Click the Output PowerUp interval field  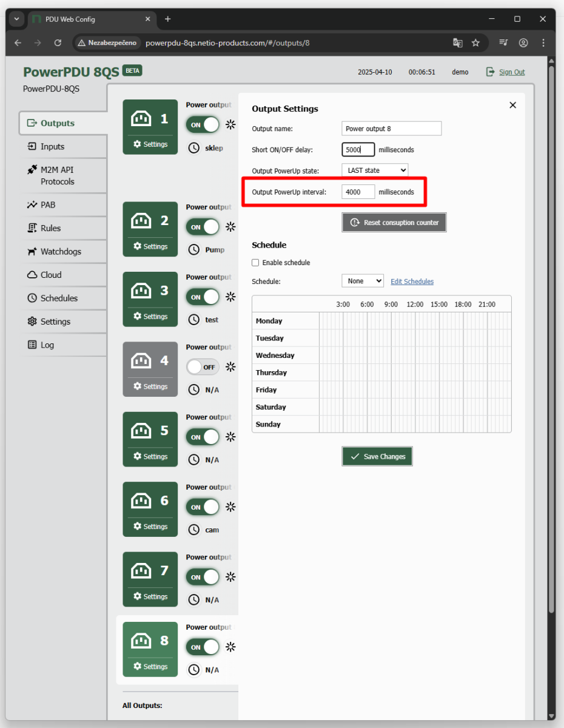(x=358, y=192)
